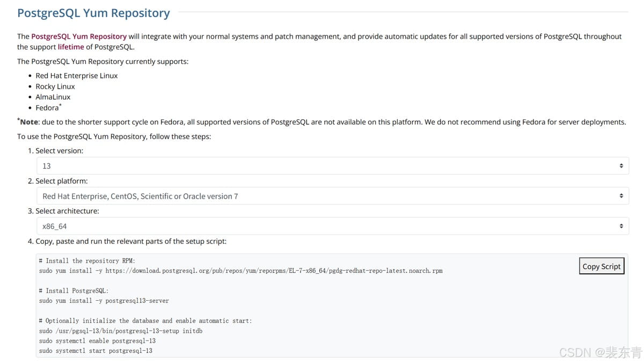The width and height of the screenshot is (644, 363).
Task: Click the PostgreSQL Yum Repository page heading
Action: 93,13
